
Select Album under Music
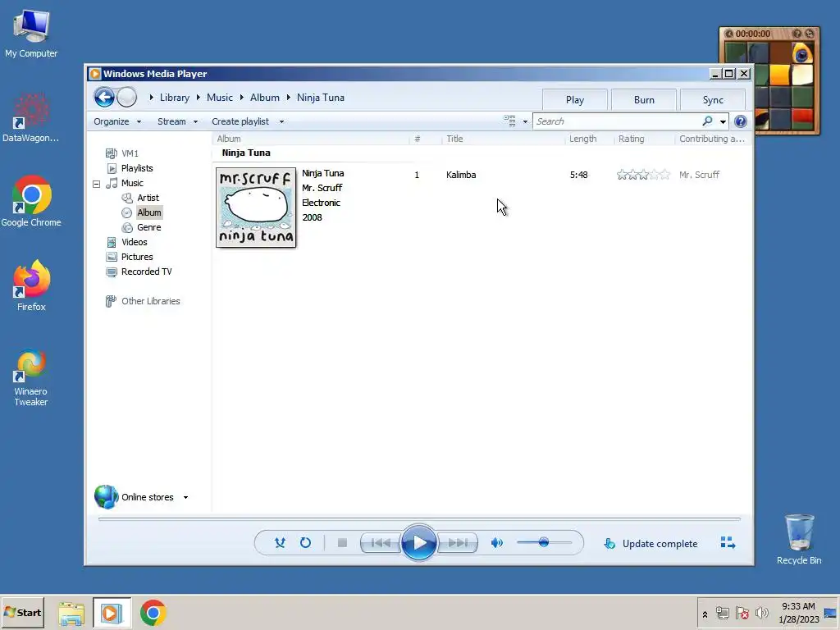click(x=149, y=212)
